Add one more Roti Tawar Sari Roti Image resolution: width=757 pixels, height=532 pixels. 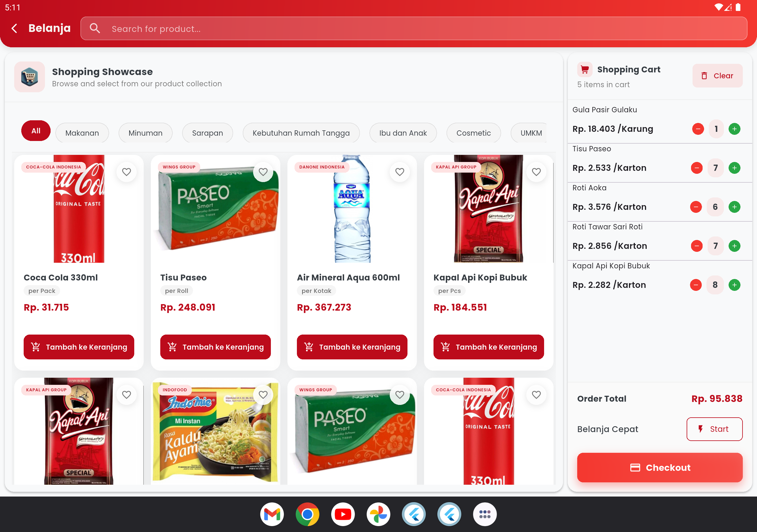coord(734,246)
